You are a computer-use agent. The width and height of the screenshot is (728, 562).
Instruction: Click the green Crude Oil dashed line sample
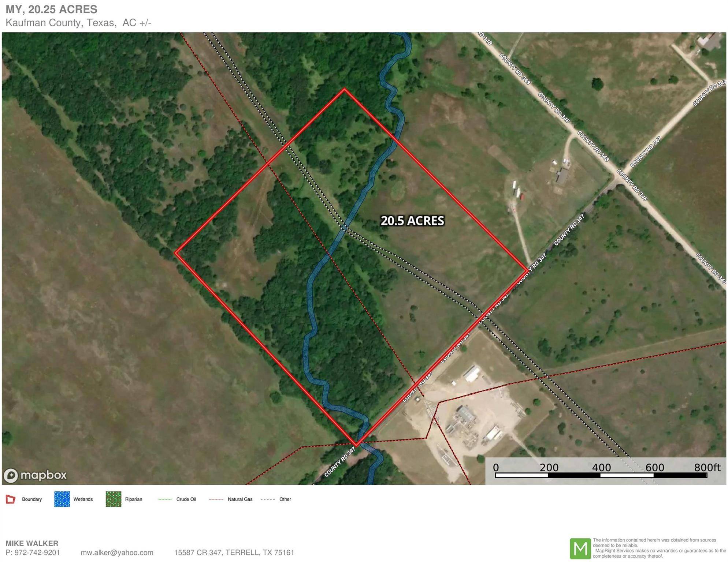(165, 499)
